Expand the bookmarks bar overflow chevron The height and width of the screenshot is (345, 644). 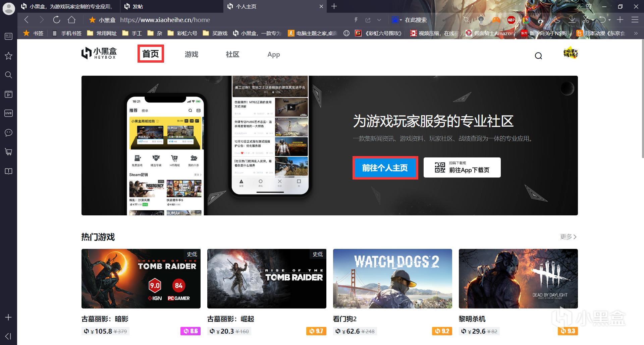coord(636,33)
